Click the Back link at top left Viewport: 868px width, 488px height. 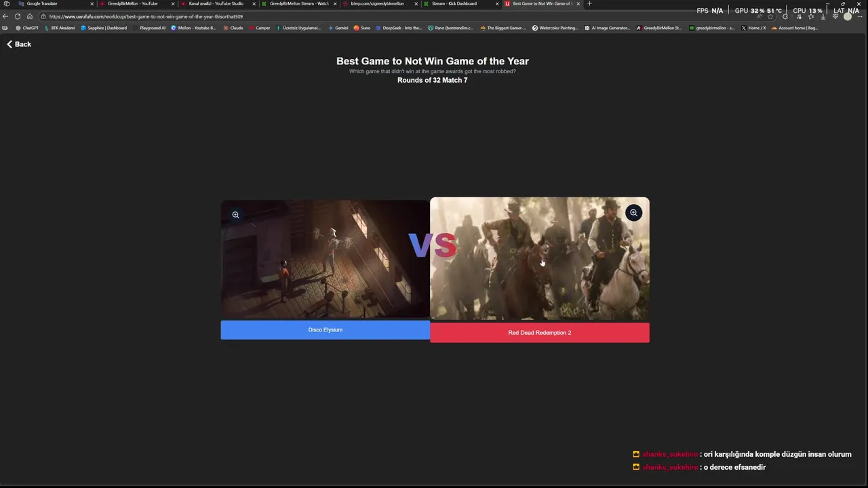click(x=19, y=44)
